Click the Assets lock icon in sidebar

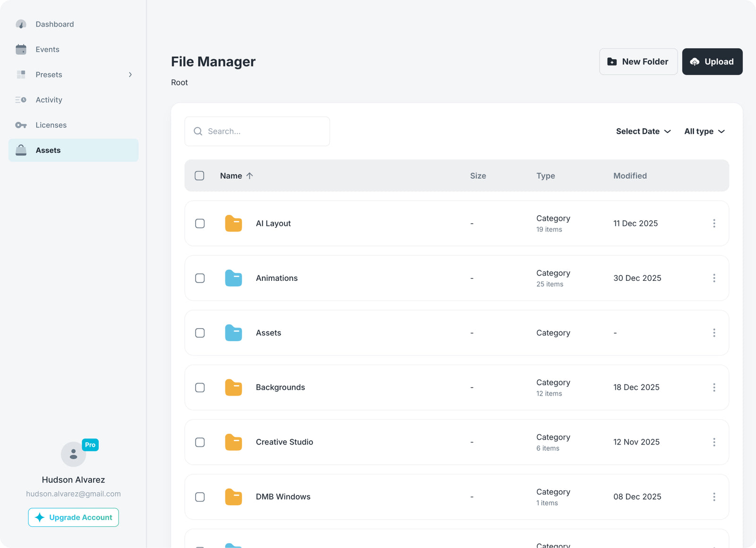(x=21, y=150)
